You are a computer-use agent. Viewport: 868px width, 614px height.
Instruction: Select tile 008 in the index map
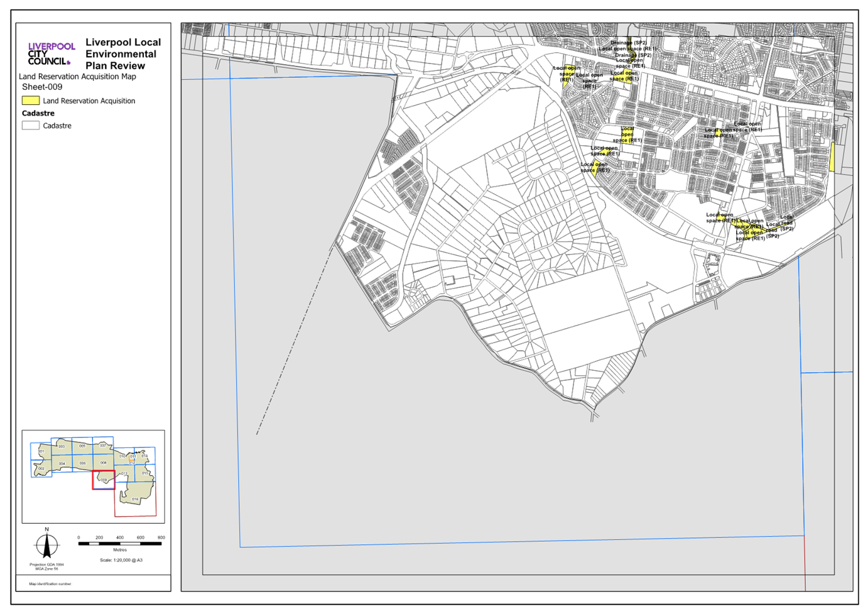[104, 463]
